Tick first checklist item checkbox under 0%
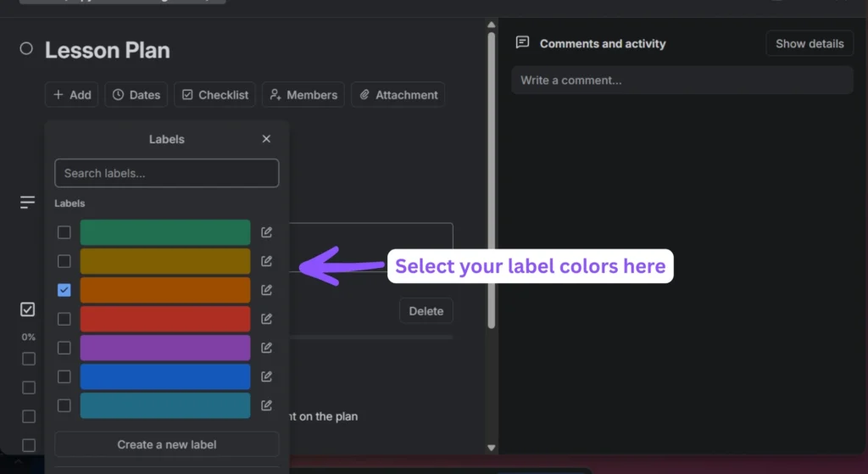 (x=29, y=359)
